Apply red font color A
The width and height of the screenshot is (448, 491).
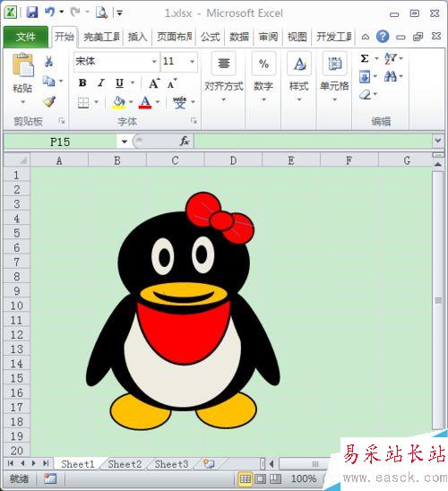(145, 102)
